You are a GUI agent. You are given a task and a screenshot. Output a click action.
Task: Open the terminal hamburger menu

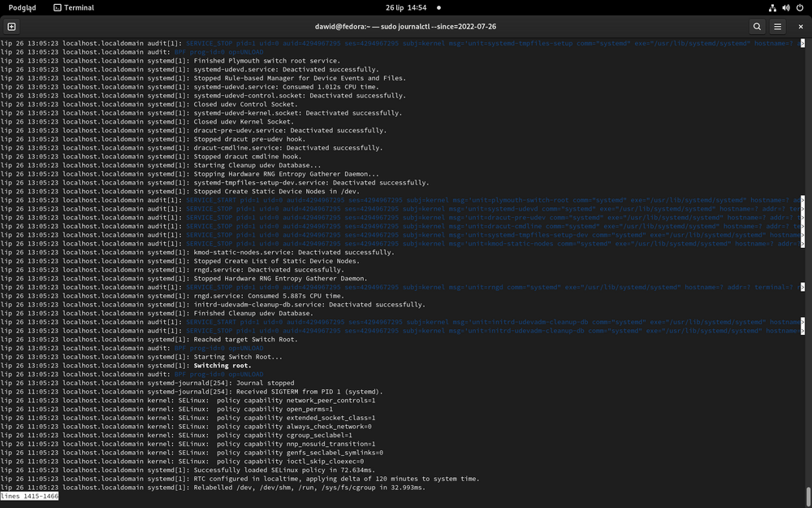coord(778,26)
